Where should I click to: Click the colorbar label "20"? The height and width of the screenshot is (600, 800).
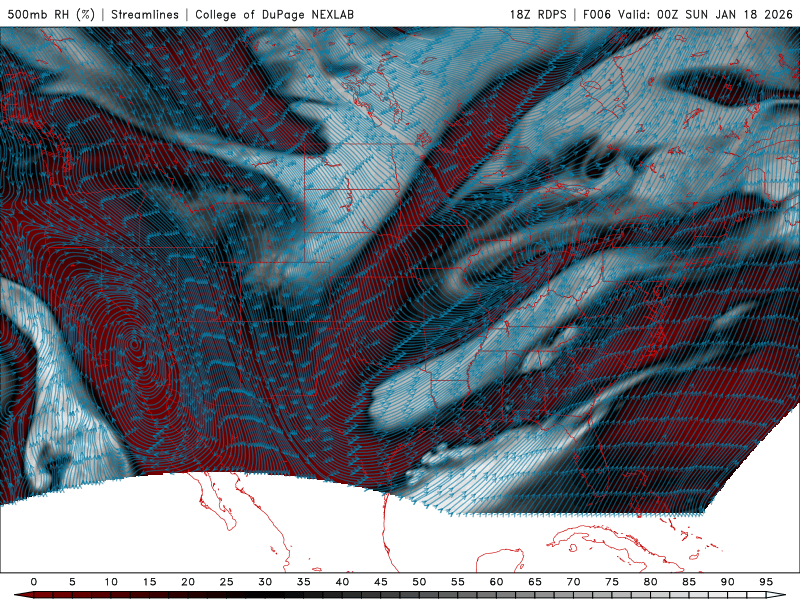(x=188, y=582)
